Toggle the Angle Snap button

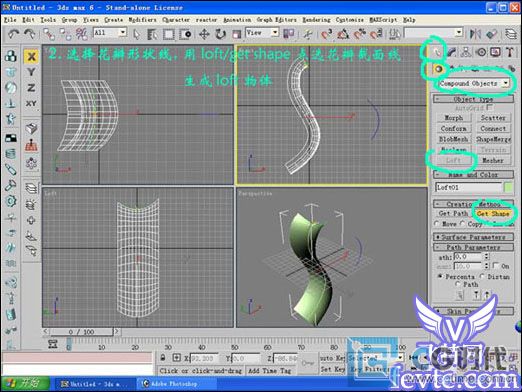pyautogui.click(x=343, y=34)
